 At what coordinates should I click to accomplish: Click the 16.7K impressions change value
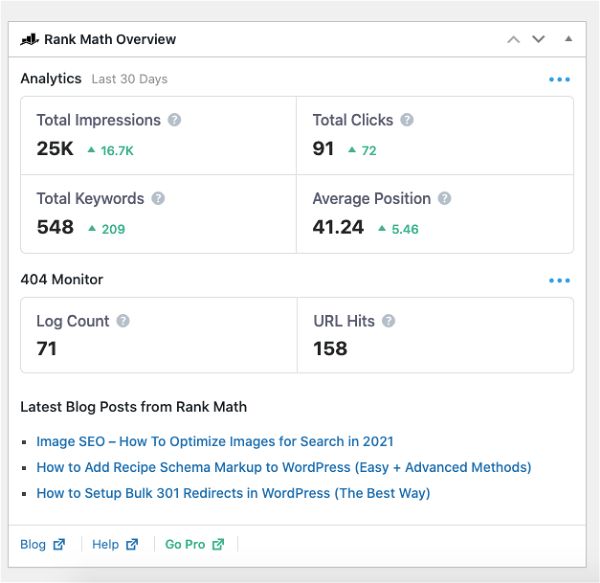click(x=117, y=151)
